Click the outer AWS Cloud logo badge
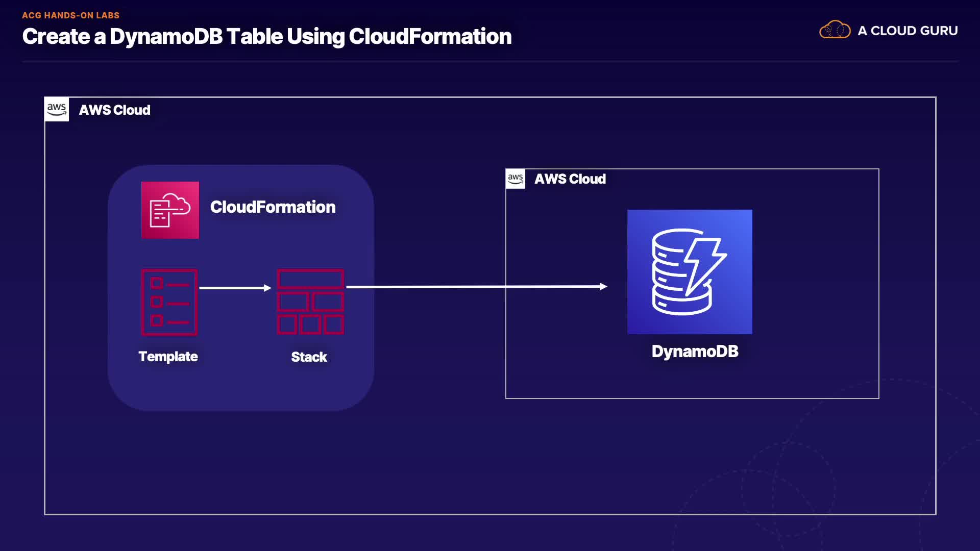Viewport: 980px width, 551px height. (57, 109)
